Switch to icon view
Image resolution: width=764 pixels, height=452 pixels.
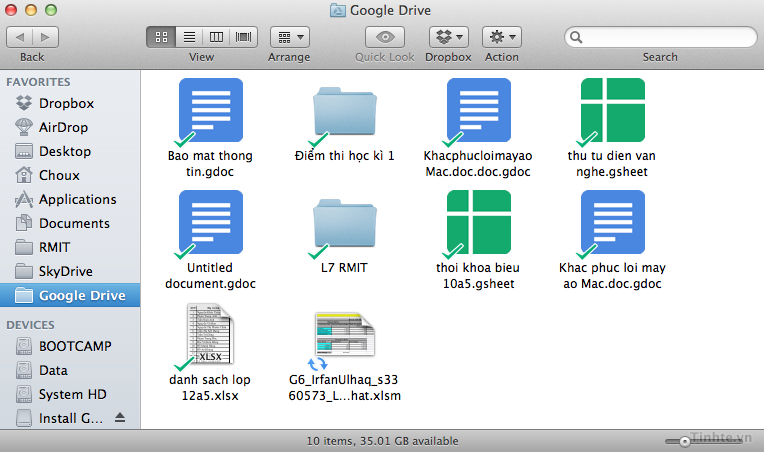pos(161,37)
